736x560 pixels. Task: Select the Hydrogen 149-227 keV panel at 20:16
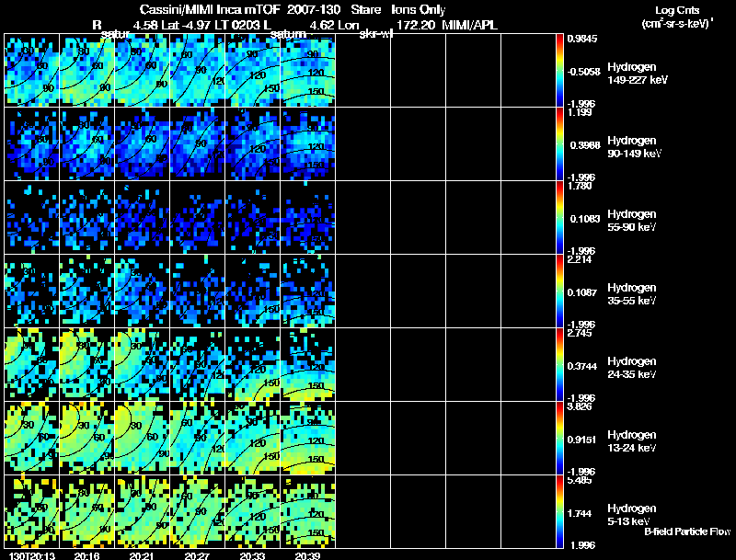86,71
